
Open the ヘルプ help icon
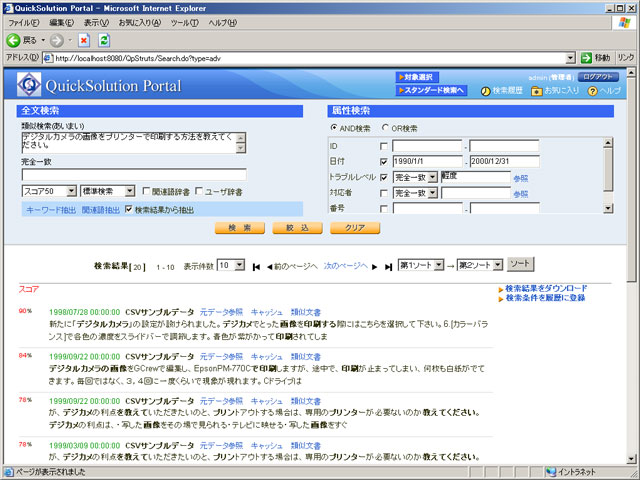[x=593, y=90]
